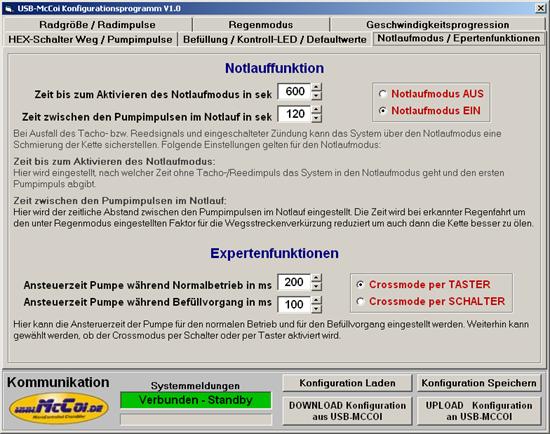Click the application icon in title bar
Viewport: 550px width, 434px height.
(x=9, y=8)
